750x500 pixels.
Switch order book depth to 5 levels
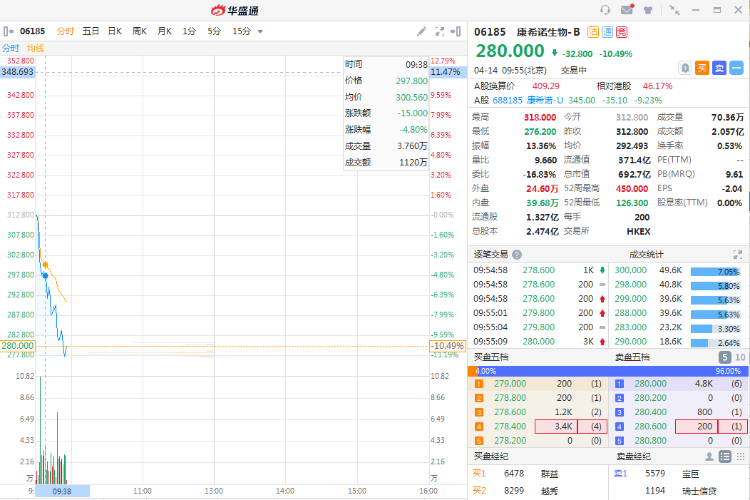tap(724, 357)
